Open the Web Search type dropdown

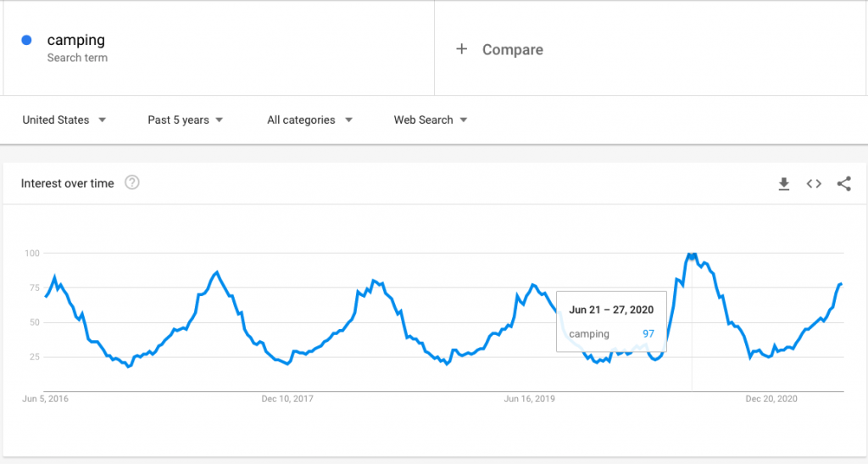(x=431, y=120)
